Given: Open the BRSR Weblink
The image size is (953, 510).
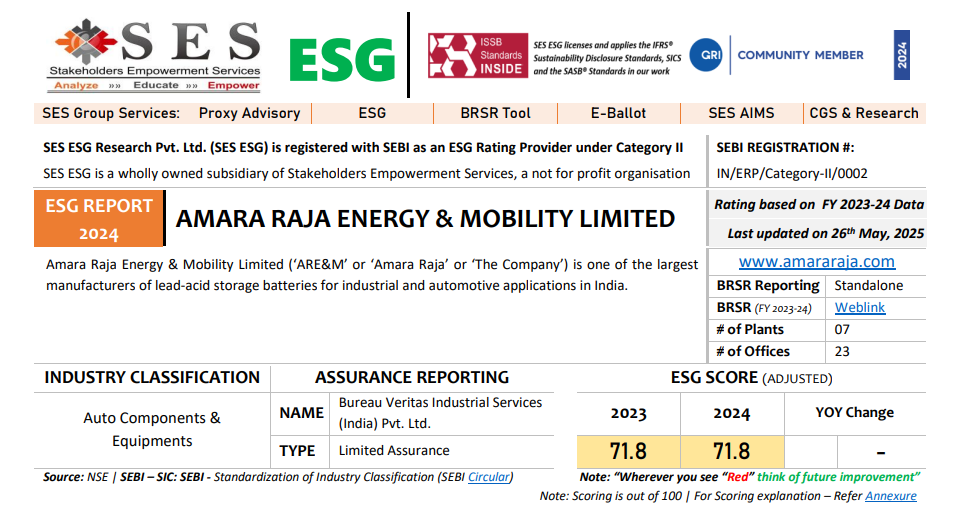Looking at the screenshot, I should (859, 308).
